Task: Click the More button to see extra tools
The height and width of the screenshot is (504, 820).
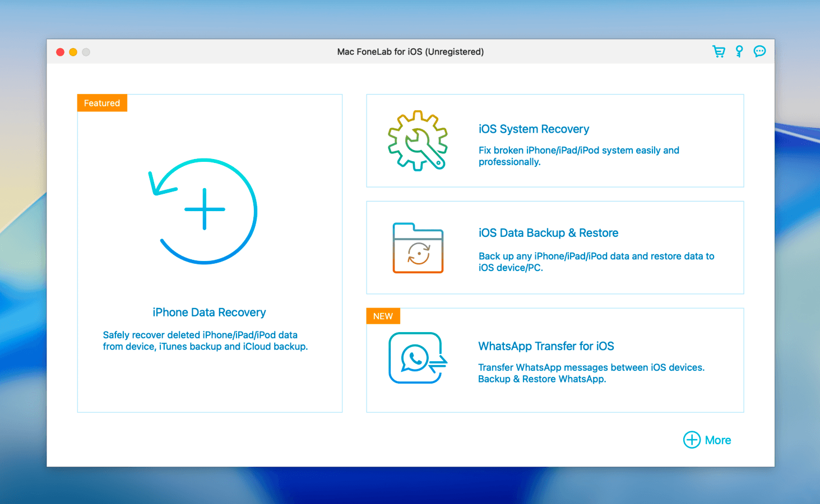Action: pos(717,440)
